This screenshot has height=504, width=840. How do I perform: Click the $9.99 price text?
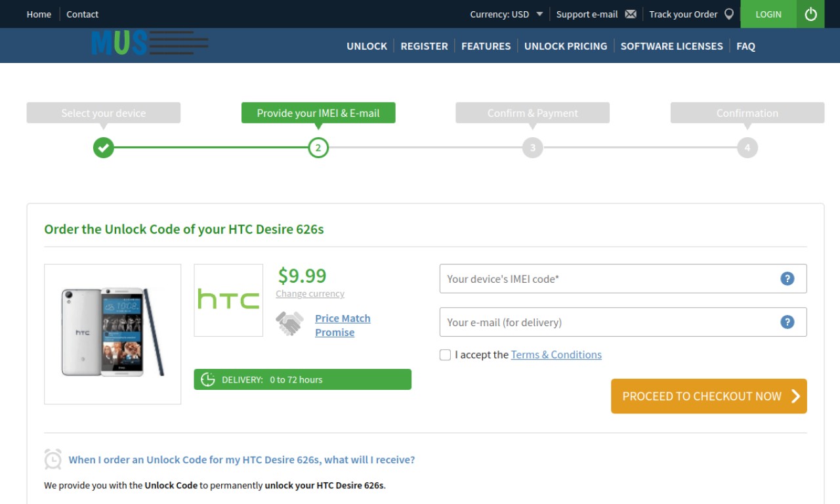tap(302, 275)
